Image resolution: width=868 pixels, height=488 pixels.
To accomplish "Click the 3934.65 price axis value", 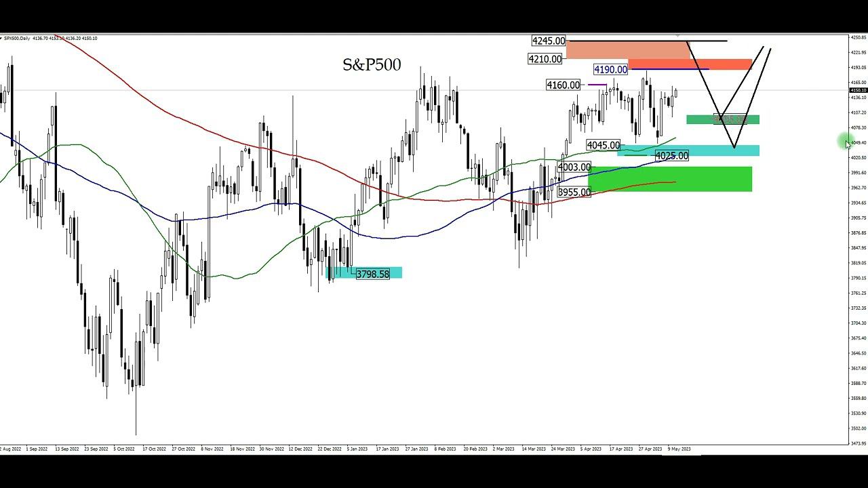I will coord(859,203).
